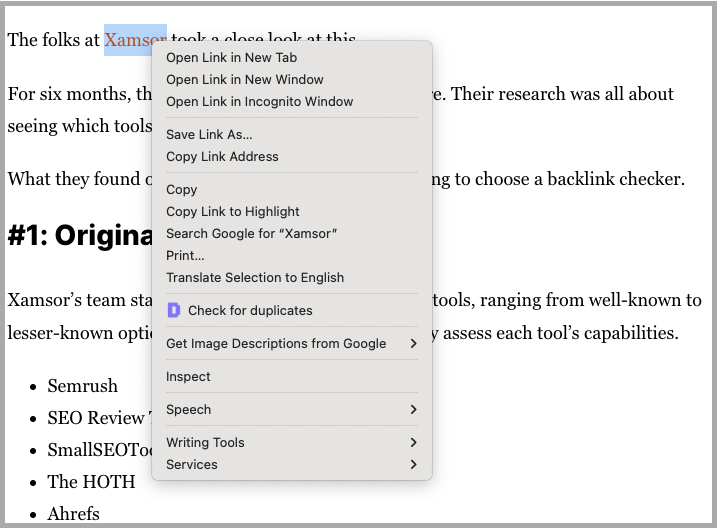Select Copy Link to Highlight
This screenshot has height=530, width=718.
pos(292,212)
